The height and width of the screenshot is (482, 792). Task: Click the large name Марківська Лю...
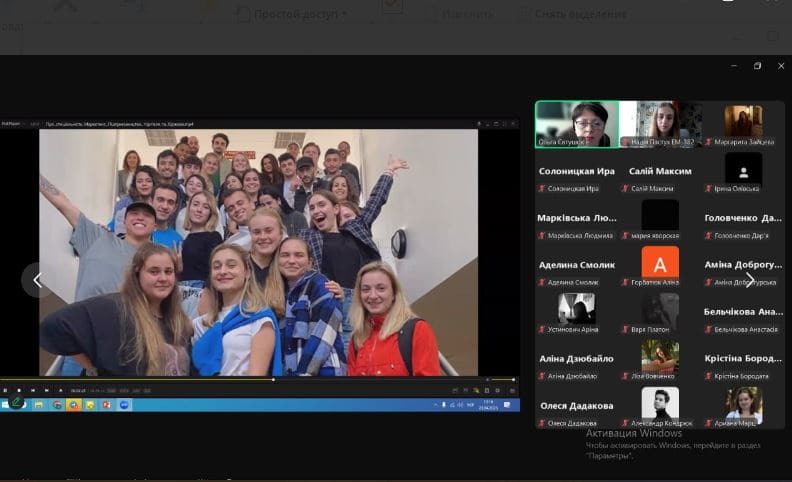click(x=577, y=218)
